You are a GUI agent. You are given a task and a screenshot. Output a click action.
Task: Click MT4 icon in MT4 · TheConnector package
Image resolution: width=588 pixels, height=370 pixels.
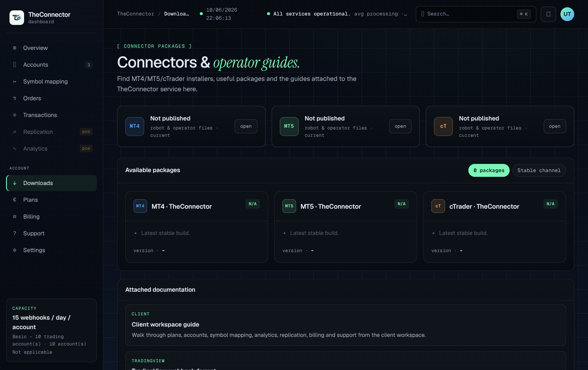click(140, 206)
